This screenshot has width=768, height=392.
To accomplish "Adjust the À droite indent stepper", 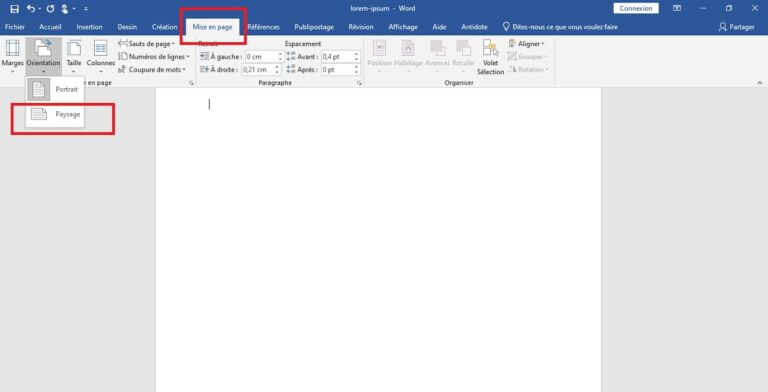I will point(278,70).
